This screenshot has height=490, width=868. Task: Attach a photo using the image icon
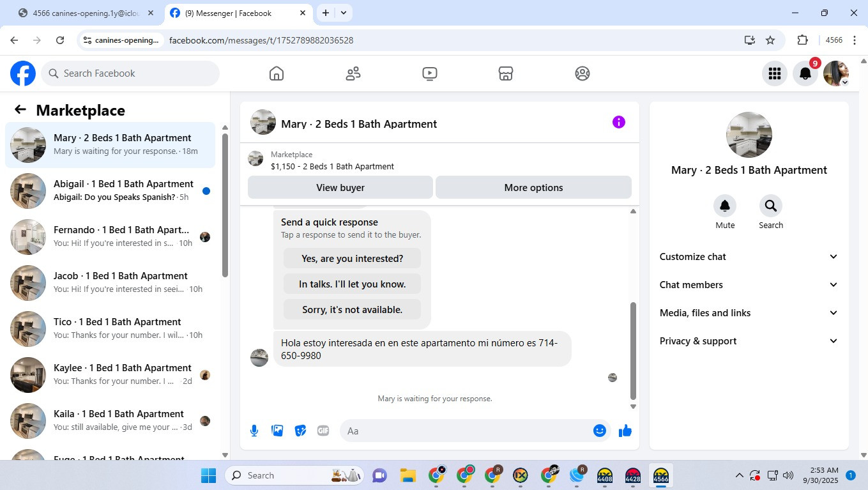coord(277,431)
